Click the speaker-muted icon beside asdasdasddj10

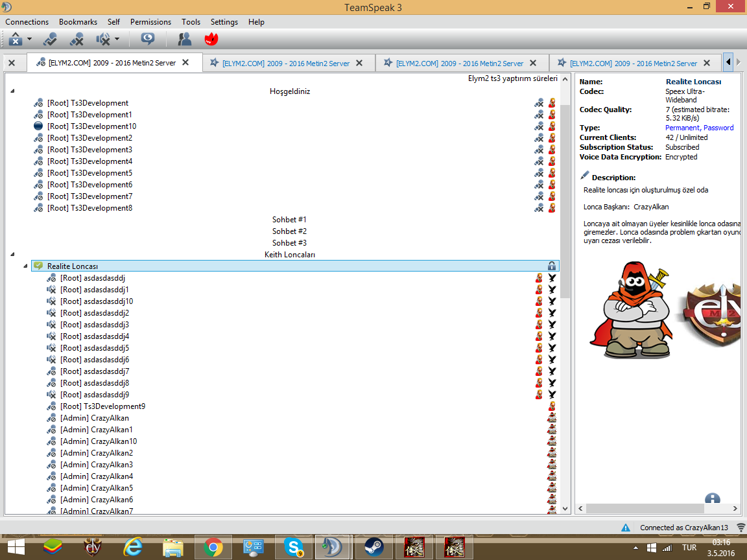[51, 301]
